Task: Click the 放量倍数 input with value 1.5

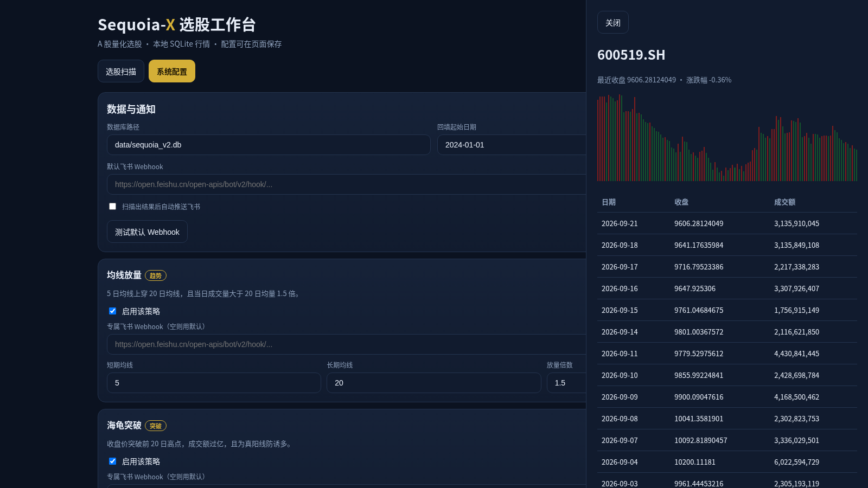Action: point(566,383)
